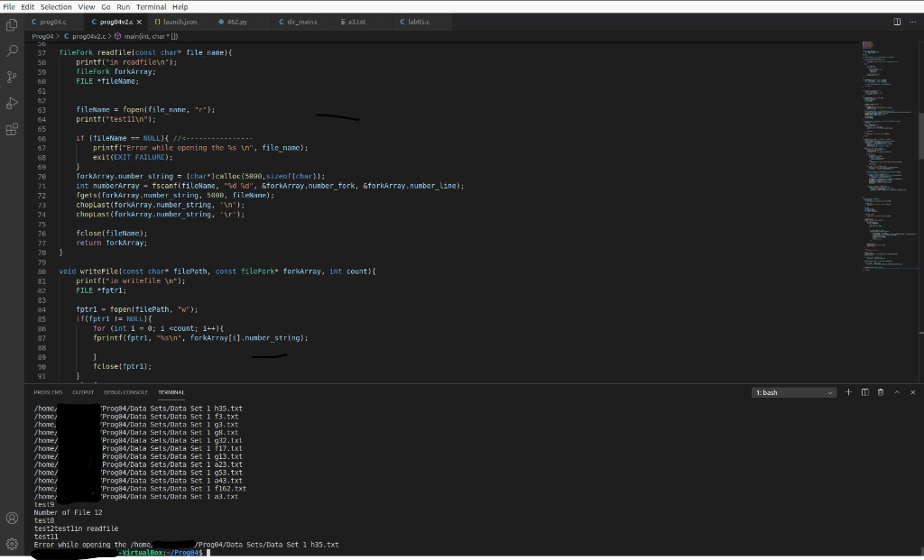Open the Run and Debug view

(x=12, y=104)
